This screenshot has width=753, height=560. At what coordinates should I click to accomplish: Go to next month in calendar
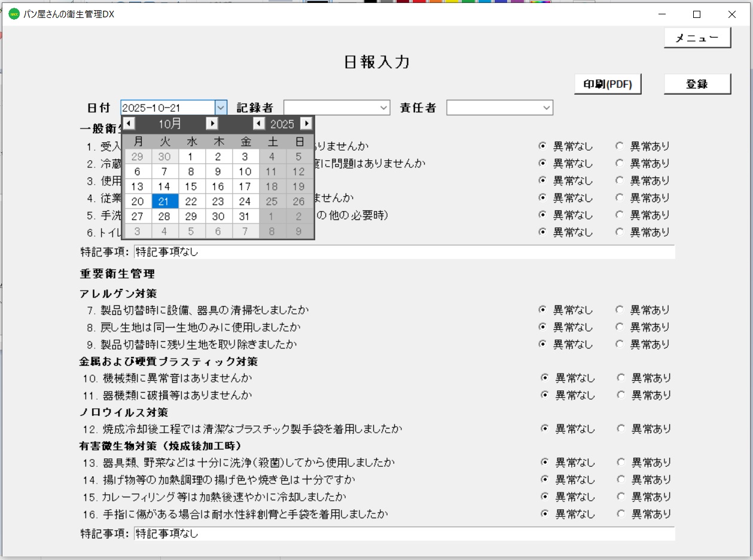pyautogui.click(x=212, y=124)
